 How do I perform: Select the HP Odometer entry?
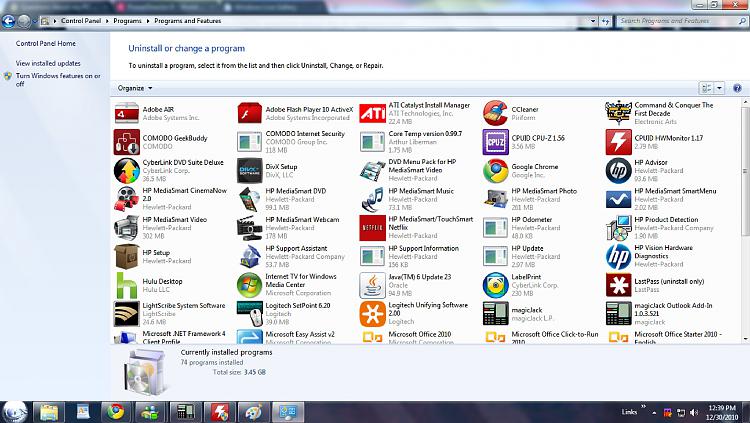[541, 228]
